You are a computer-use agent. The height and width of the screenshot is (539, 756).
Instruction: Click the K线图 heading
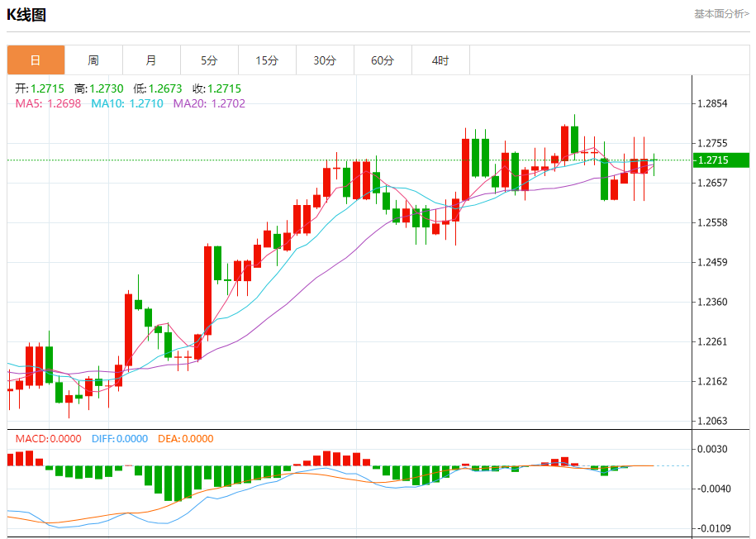coord(26,15)
